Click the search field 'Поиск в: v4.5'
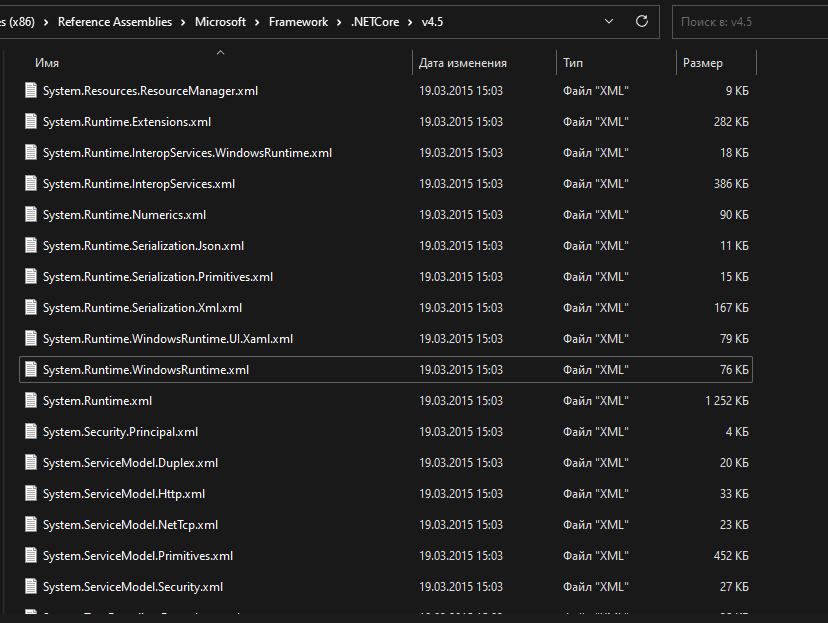 click(x=750, y=22)
